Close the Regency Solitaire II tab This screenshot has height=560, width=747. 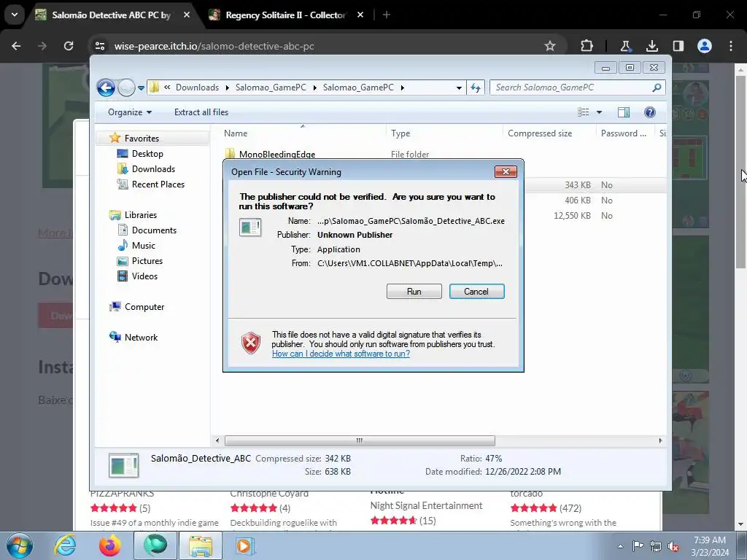pyautogui.click(x=360, y=15)
